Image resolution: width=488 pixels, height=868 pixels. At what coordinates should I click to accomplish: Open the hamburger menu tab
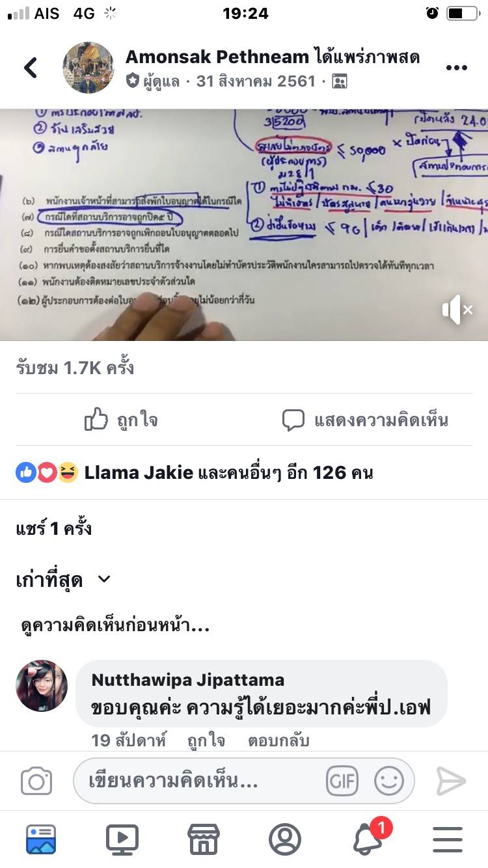tap(448, 839)
